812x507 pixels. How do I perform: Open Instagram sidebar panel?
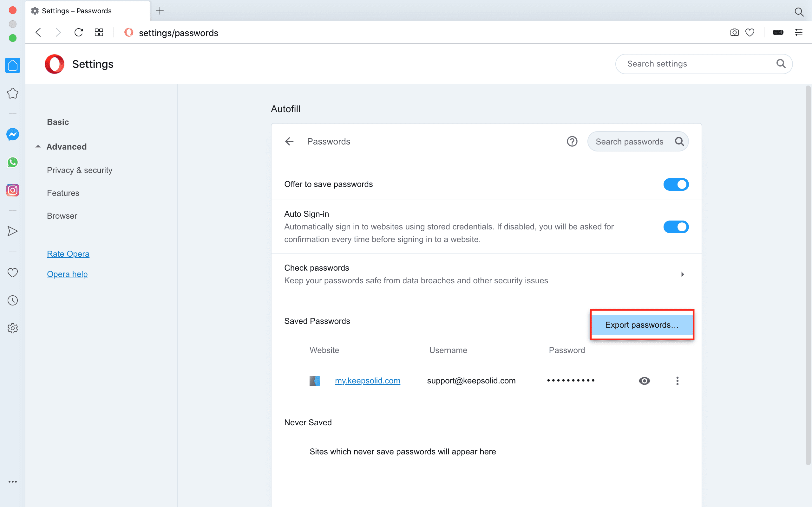pos(12,190)
